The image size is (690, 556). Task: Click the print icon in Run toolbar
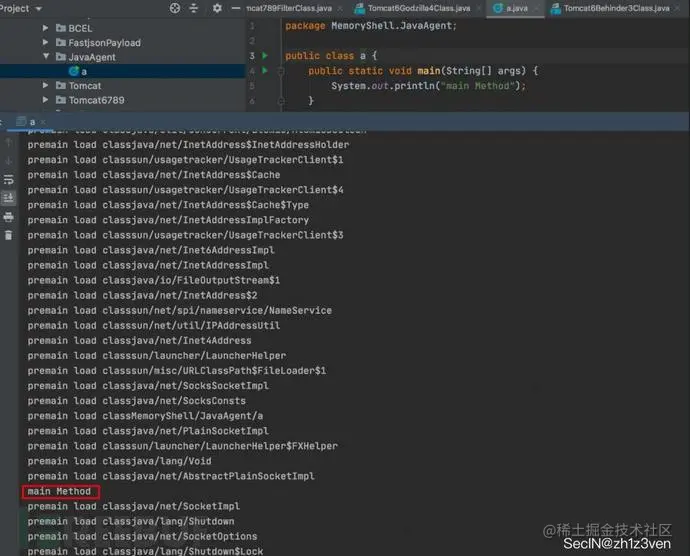pyautogui.click(x=9, y=217)
